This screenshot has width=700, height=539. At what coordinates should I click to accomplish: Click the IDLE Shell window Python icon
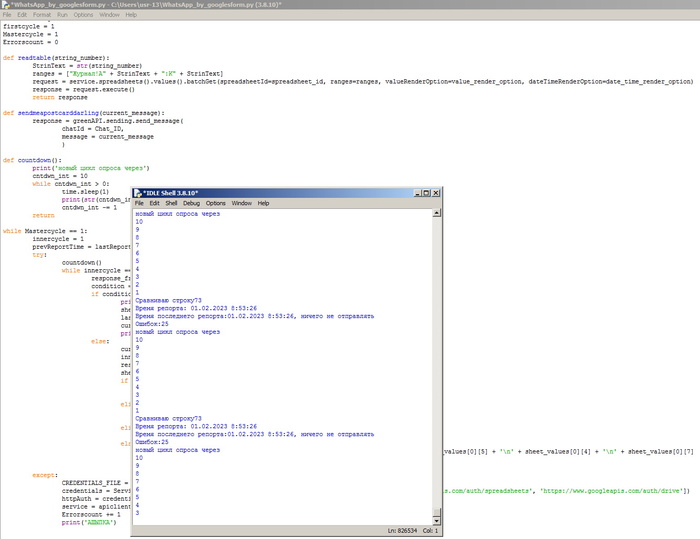(x=138, y=192)
